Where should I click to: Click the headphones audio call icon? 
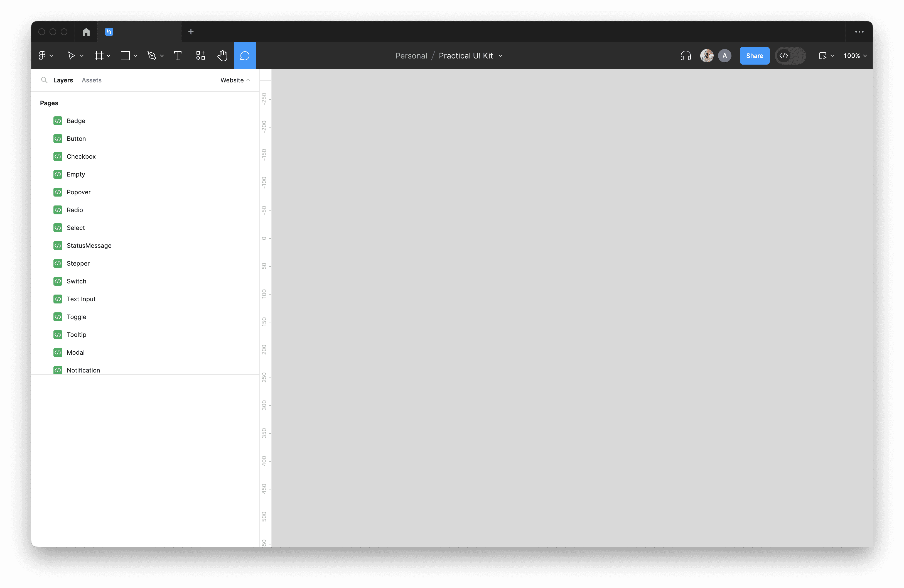[685, 56]
